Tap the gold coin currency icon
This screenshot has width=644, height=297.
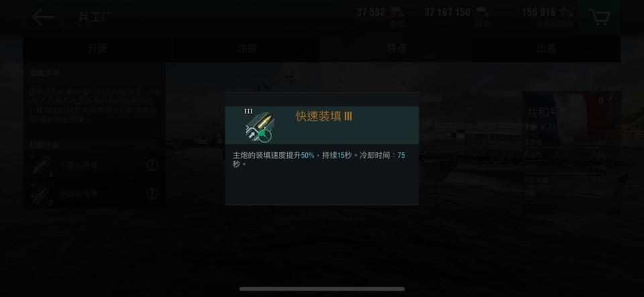coord(396,11)
